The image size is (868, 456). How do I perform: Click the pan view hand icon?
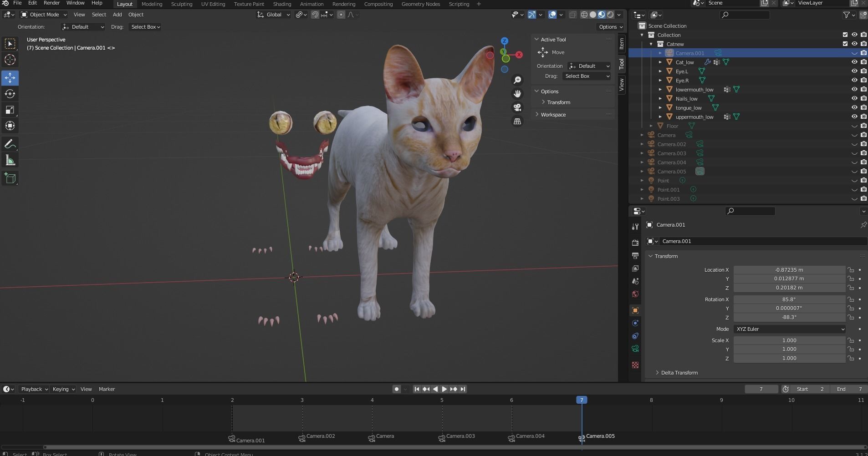pyautogui.click(x=517, y=94)
